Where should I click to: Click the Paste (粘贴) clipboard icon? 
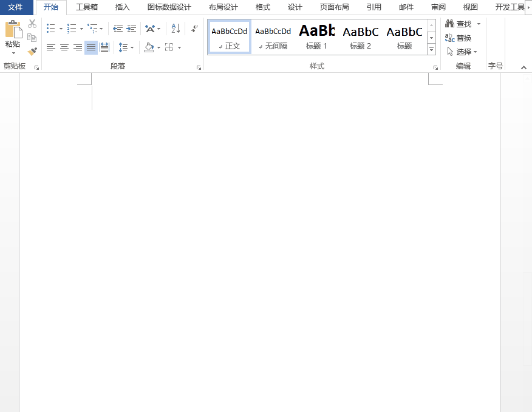pos(13,30)
